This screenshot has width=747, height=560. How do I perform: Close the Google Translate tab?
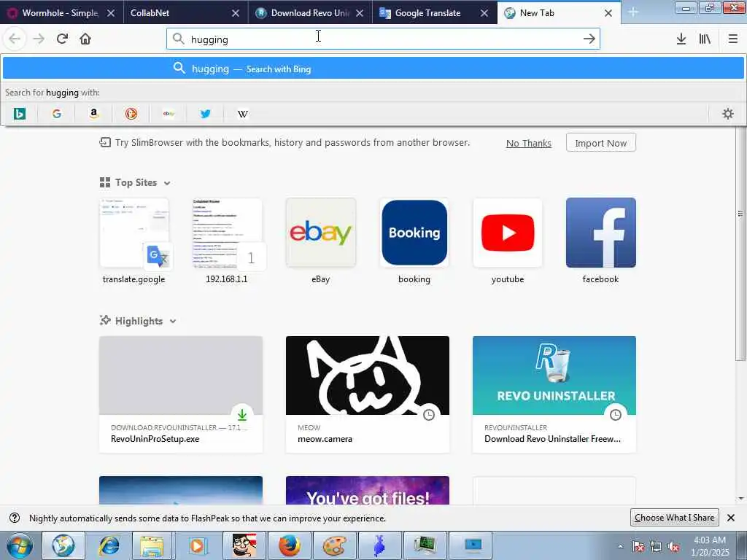click(x=484, y=13)
